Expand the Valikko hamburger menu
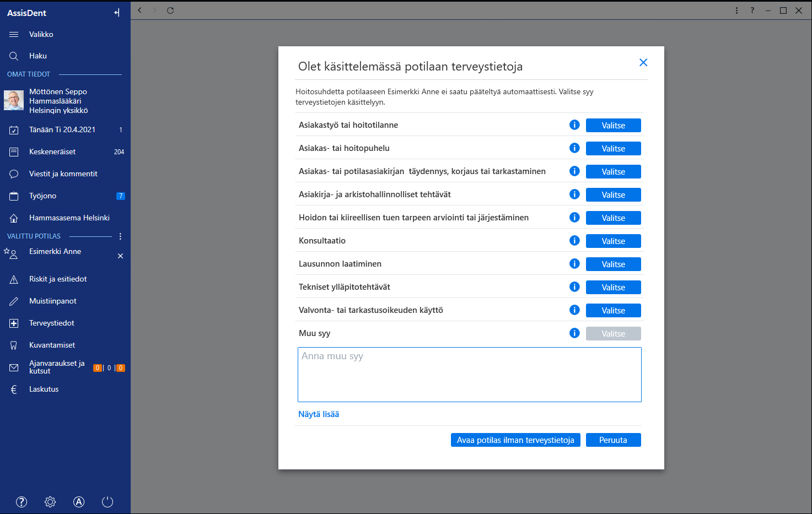The width and height of the screenshot is (812, 514). click(14, 34)
